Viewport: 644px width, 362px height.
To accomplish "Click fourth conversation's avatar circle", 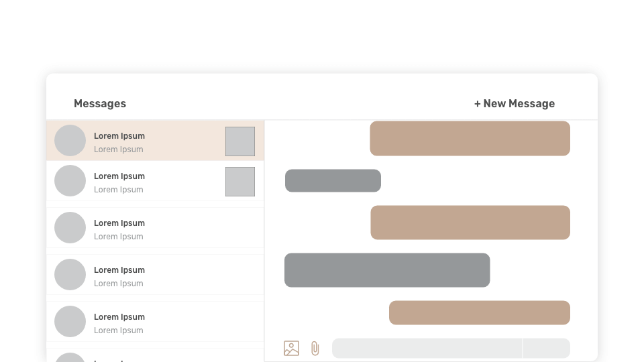I will click(x=70, y=275).
